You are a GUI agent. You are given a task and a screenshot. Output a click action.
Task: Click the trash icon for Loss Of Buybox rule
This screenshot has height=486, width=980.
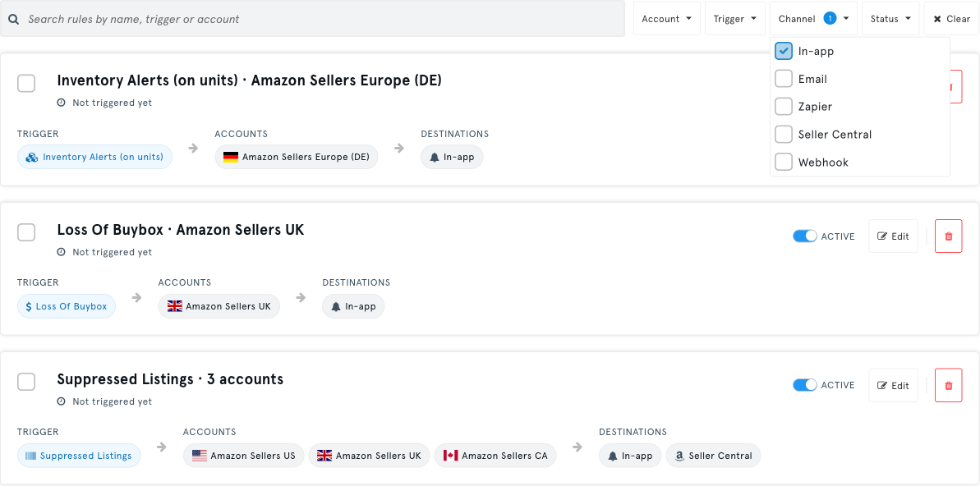948,236
